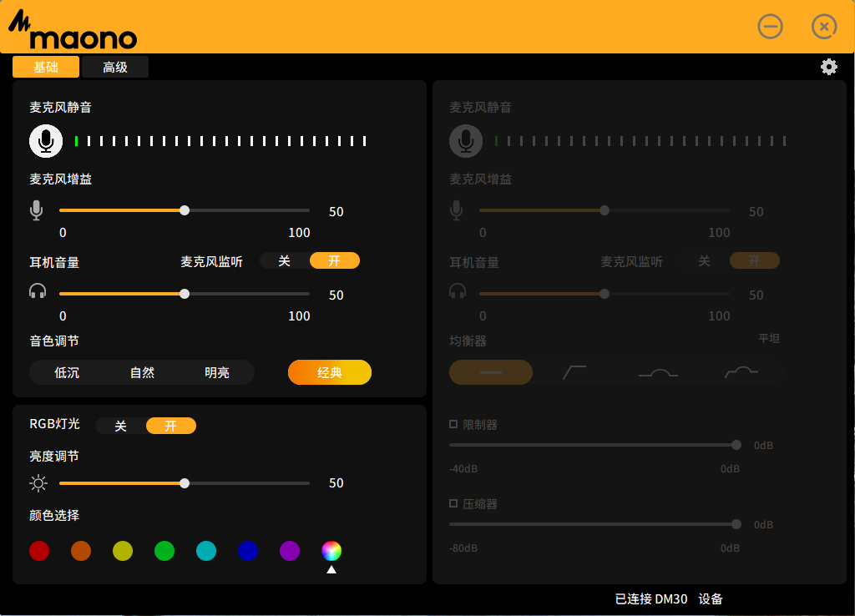Turn off the RGB light (关)

coord(120,427)
